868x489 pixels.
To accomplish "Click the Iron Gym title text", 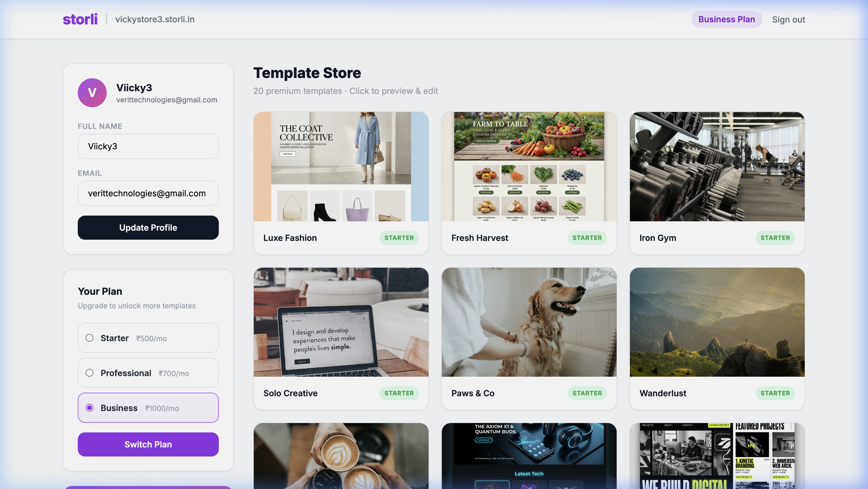I will (x=658, y=238).
